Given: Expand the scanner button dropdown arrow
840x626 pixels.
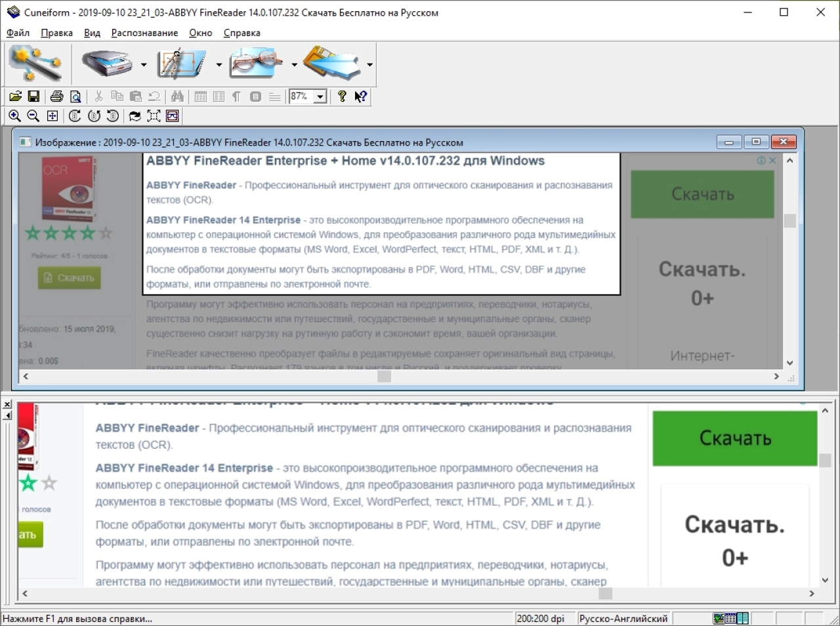Looking at the screenshot, I should click(x=144, y=64).
